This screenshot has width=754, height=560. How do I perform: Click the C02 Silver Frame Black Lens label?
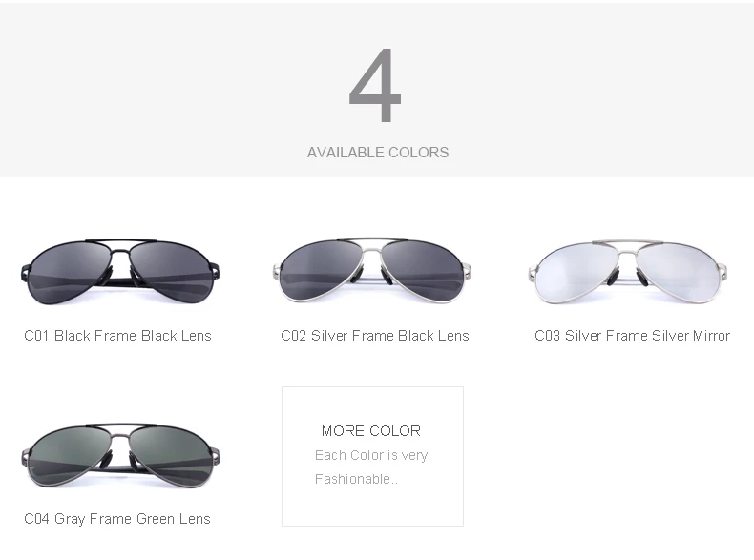(374, 336)
